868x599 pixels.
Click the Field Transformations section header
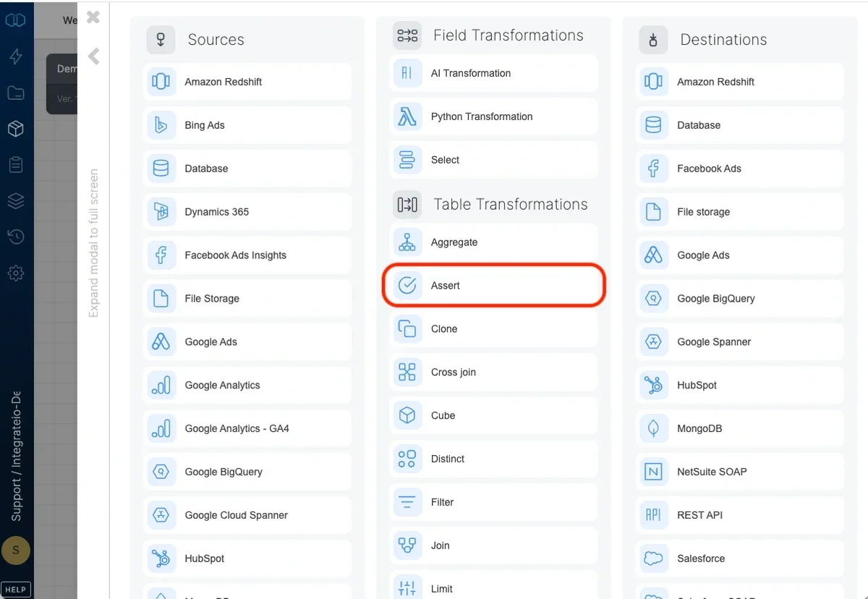tap(508, 35)
